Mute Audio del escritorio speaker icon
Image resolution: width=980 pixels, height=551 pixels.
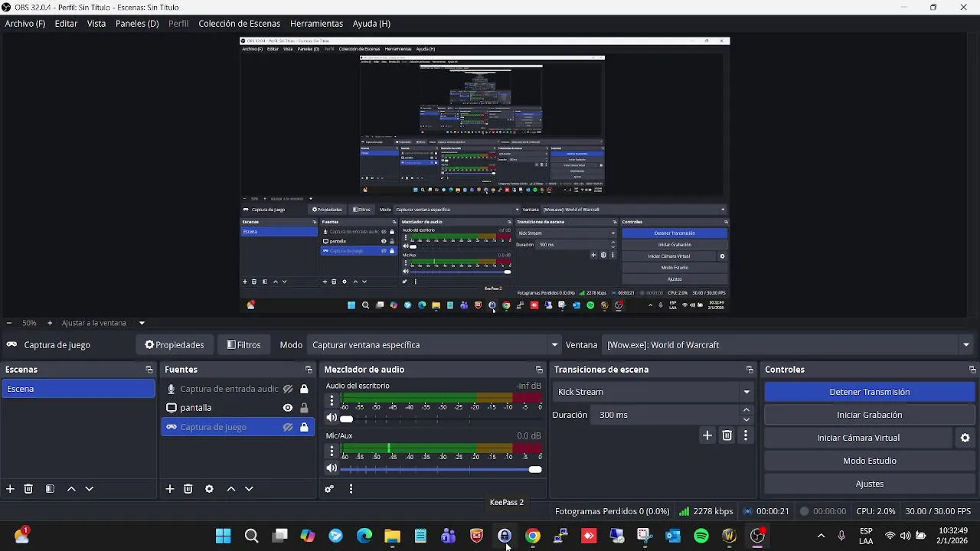tap(332, 418)
